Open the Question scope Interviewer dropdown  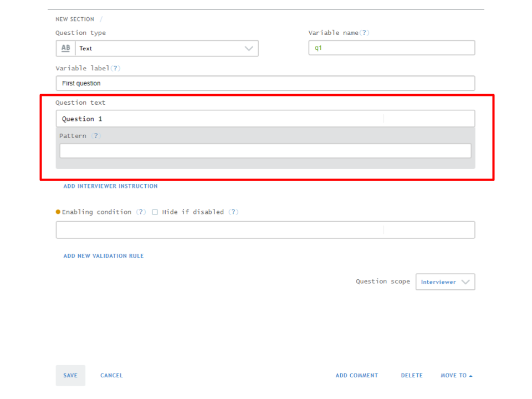tap(445, 282)
